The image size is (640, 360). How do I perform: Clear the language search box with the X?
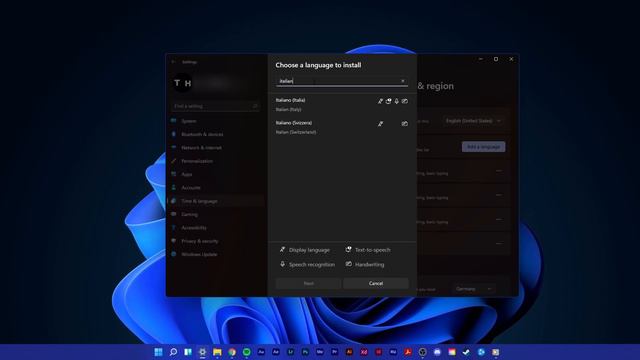coord(402,81)
